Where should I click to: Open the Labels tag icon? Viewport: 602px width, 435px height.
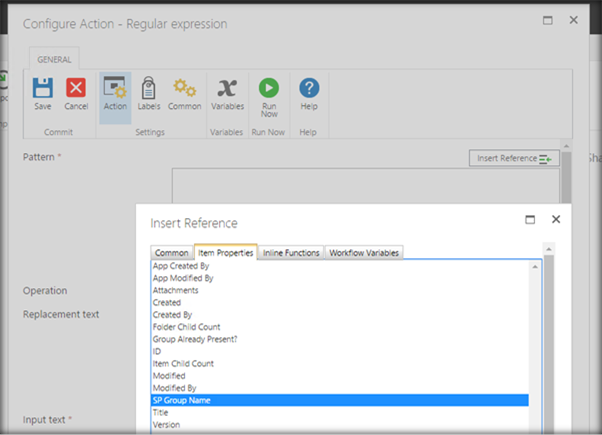[149, 88]
